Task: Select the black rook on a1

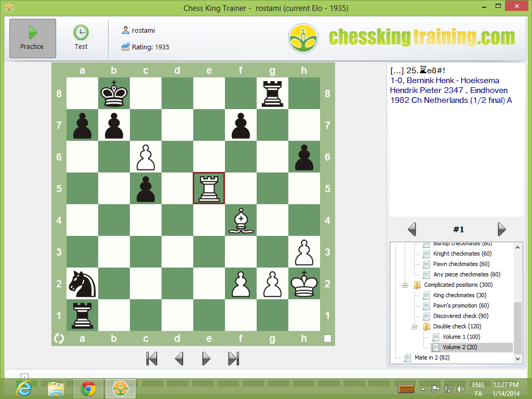Action: (x=82, y=315)
